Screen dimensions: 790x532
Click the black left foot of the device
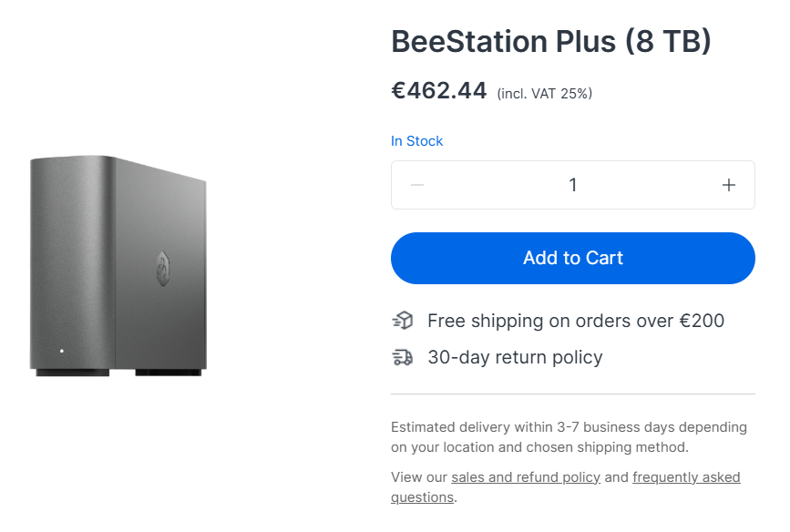(73, 373)
